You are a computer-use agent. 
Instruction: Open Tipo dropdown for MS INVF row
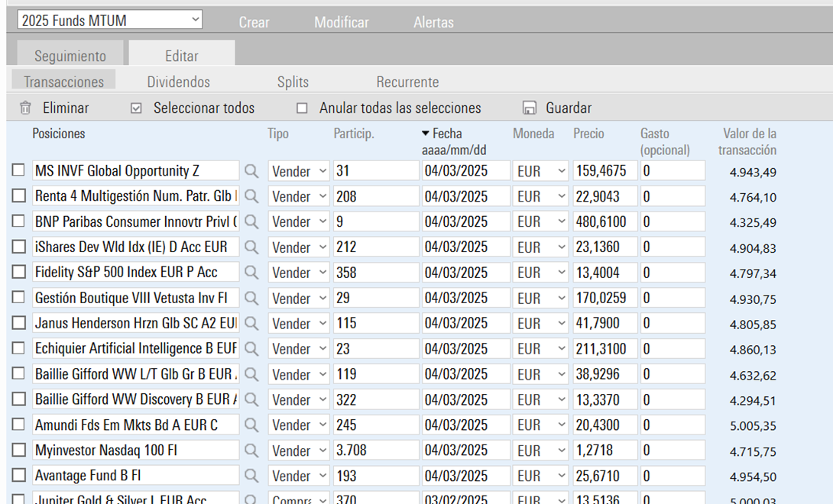[x=299, y=171]
